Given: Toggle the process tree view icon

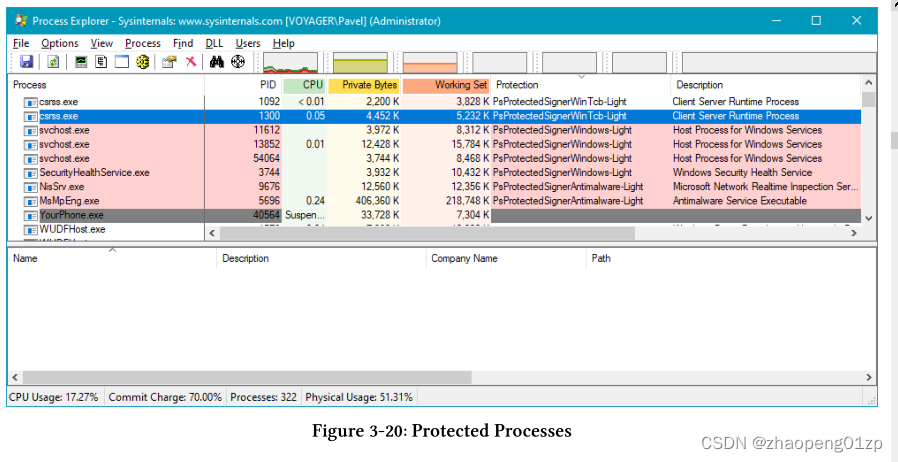Looking at the screenshot, I should [x=101, y=62].
